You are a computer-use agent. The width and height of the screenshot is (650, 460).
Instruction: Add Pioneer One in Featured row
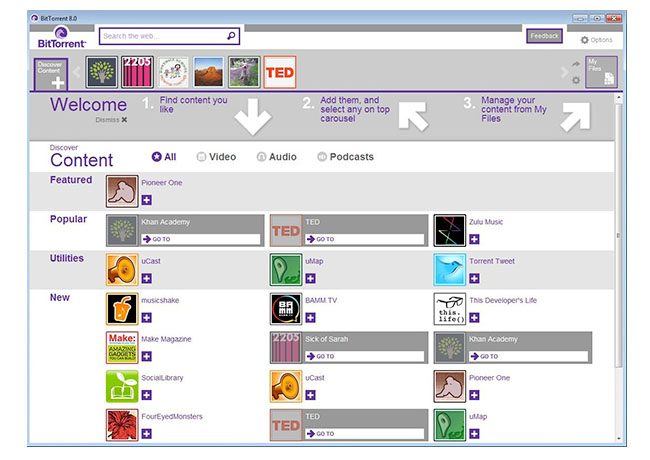tap(146, 200)
